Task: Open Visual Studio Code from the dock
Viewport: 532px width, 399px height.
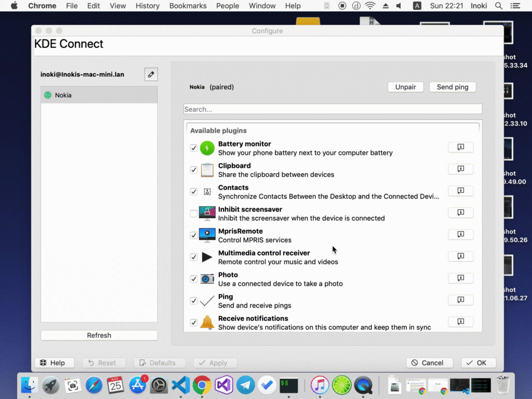Action: click(180, 385)
